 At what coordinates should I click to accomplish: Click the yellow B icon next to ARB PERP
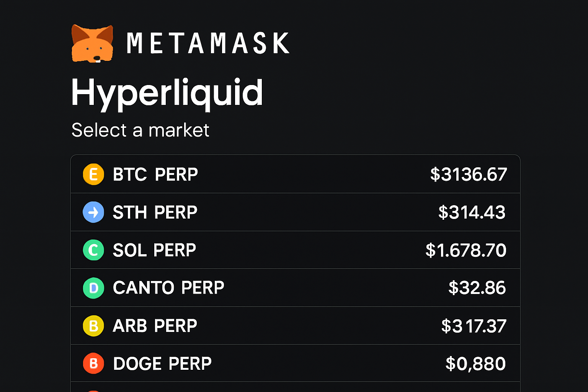point(93,326)
